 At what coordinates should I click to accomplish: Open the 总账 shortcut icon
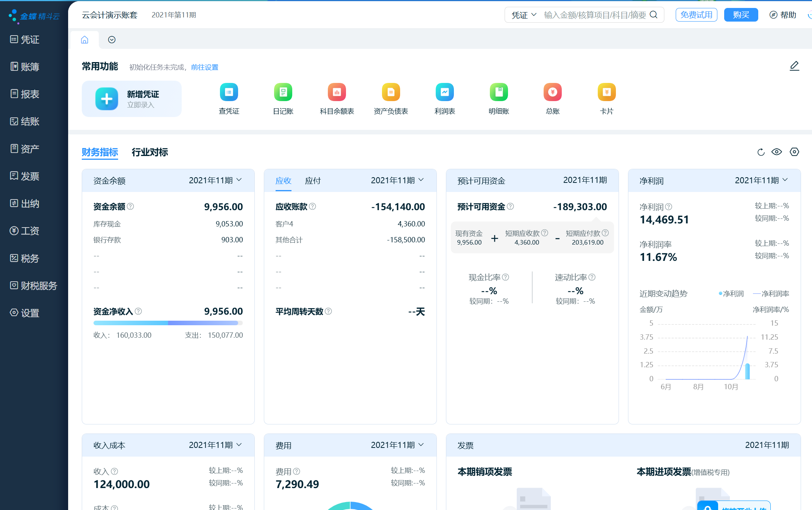[553, 92]
